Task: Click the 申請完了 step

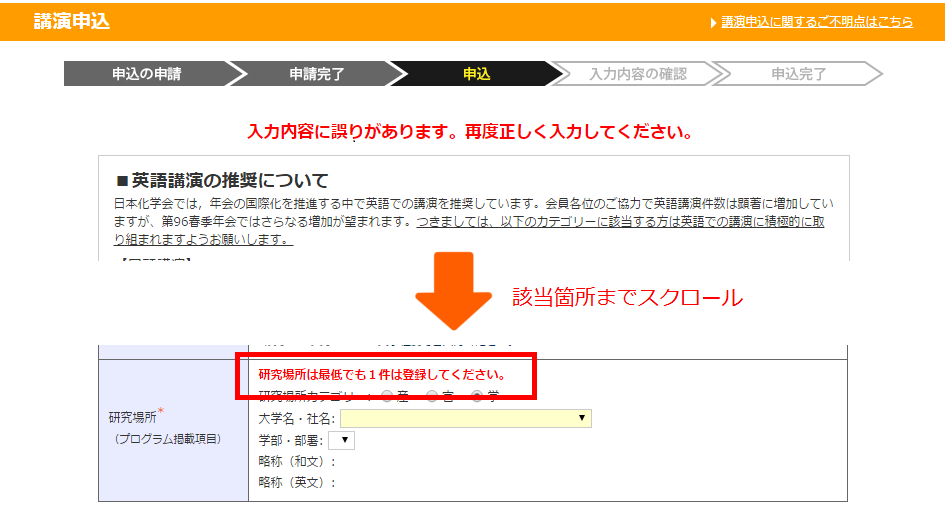Action: [x=317, y=74]
